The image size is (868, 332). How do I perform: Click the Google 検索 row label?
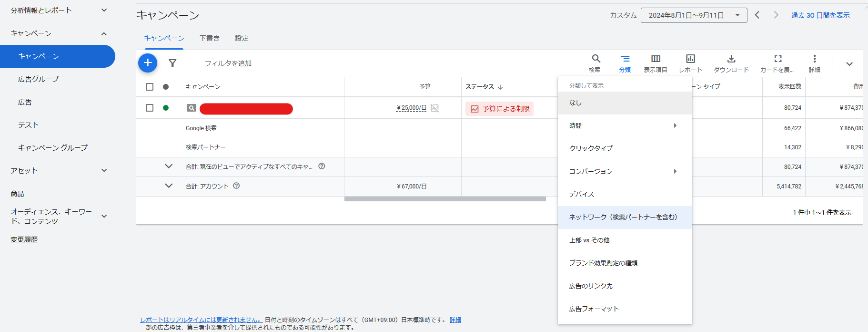tap(201, 128)
